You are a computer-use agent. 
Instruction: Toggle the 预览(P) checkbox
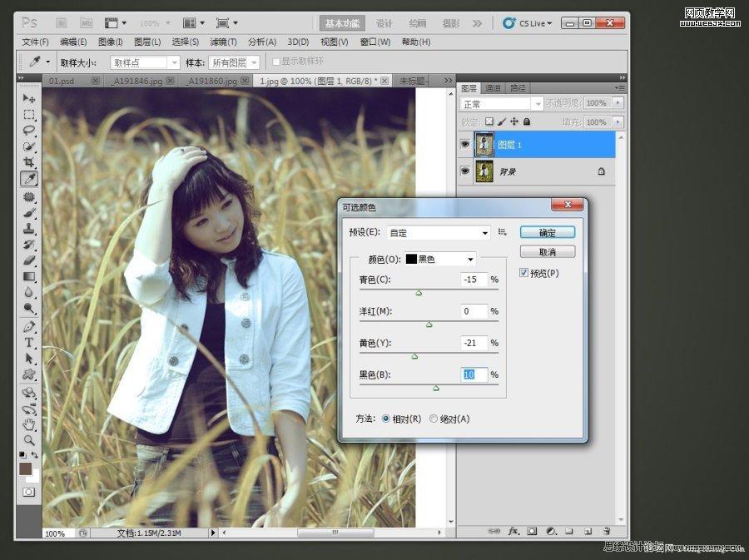point(524,273)
